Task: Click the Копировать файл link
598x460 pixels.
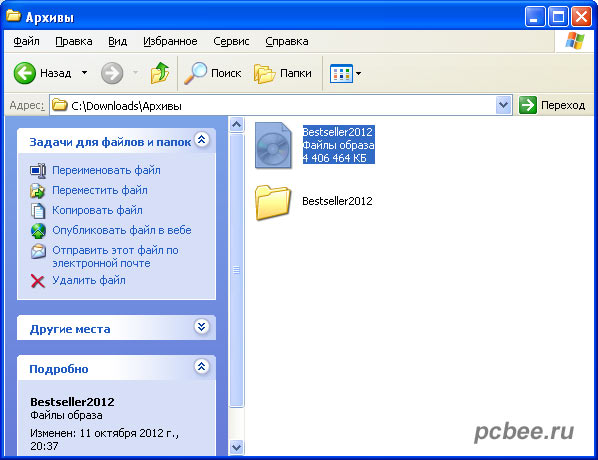Action: (x=97, y=210)
